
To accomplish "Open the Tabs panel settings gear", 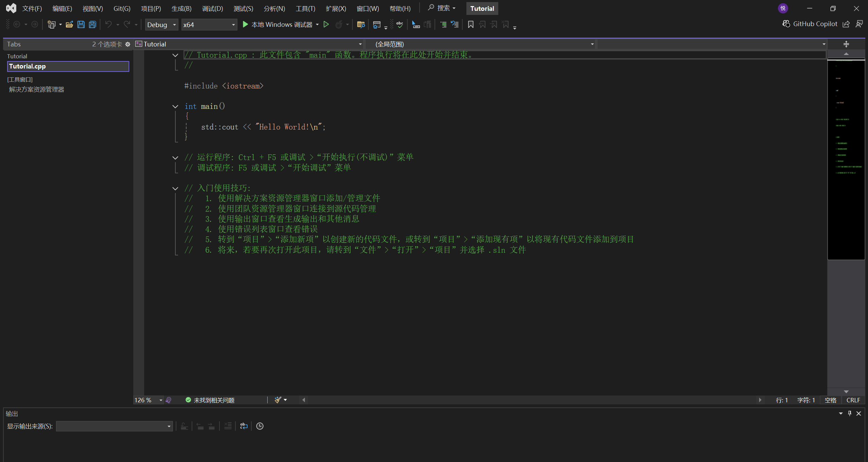I will click(128, 44).
